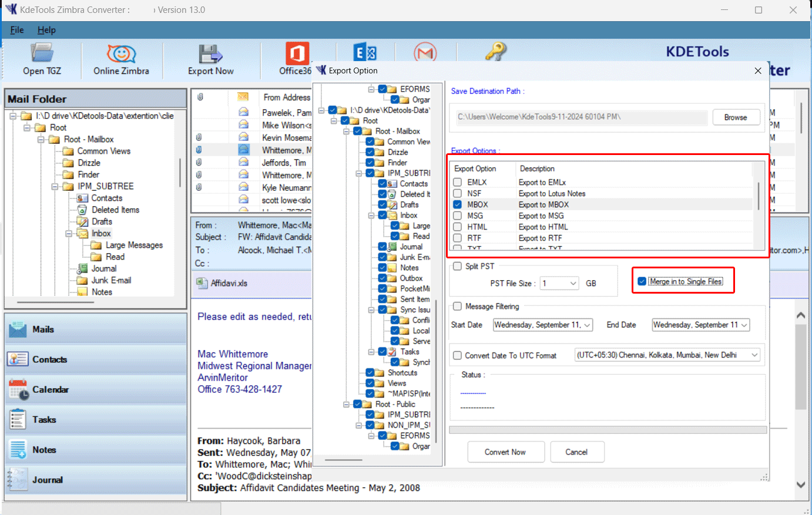Click the Gmail envelope toolbar icon
The image size is (812, 515).
click(x=425, y=53)
